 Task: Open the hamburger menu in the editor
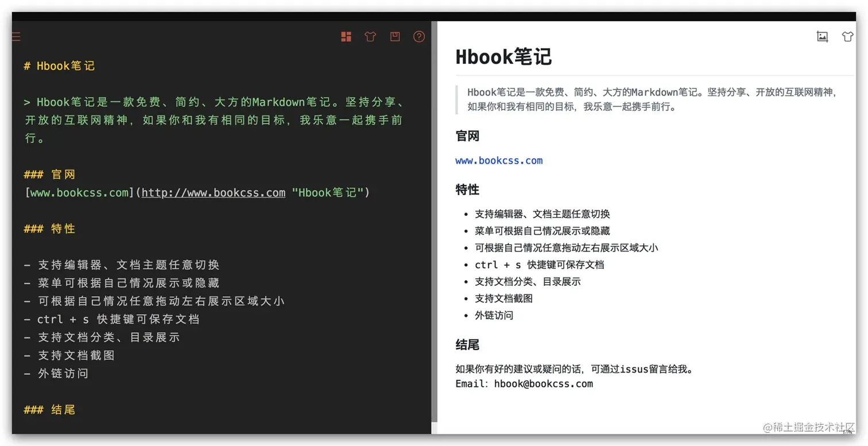tap(16, 37)
